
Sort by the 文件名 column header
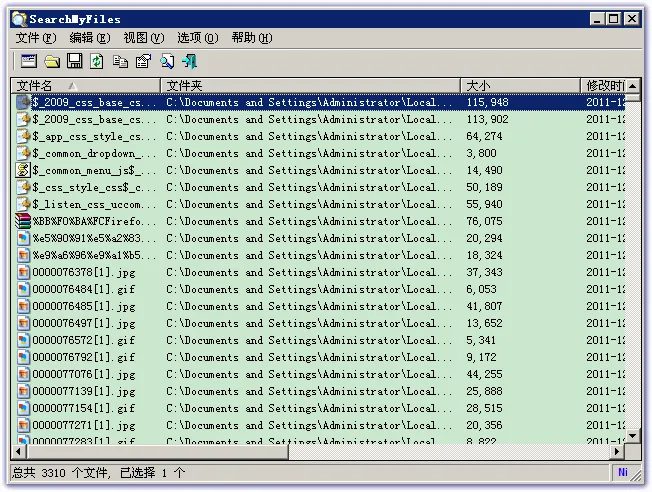tap(85, 86)
